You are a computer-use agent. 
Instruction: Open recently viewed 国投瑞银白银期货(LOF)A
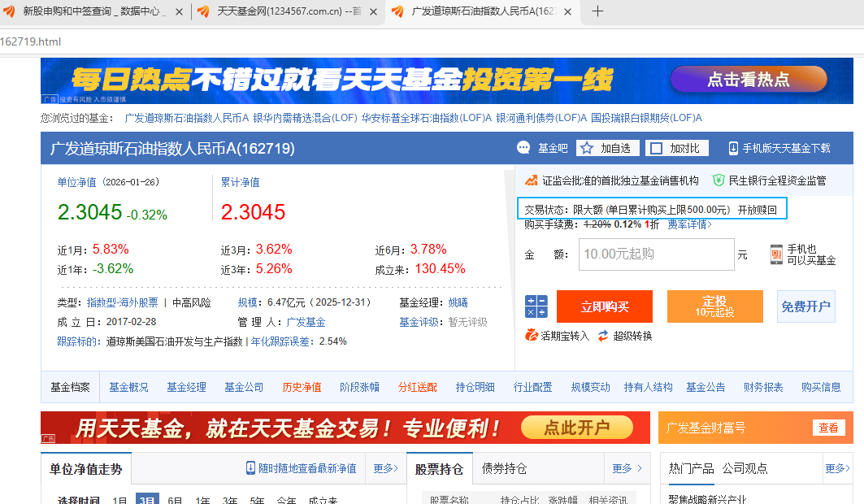tap(646, 118)
